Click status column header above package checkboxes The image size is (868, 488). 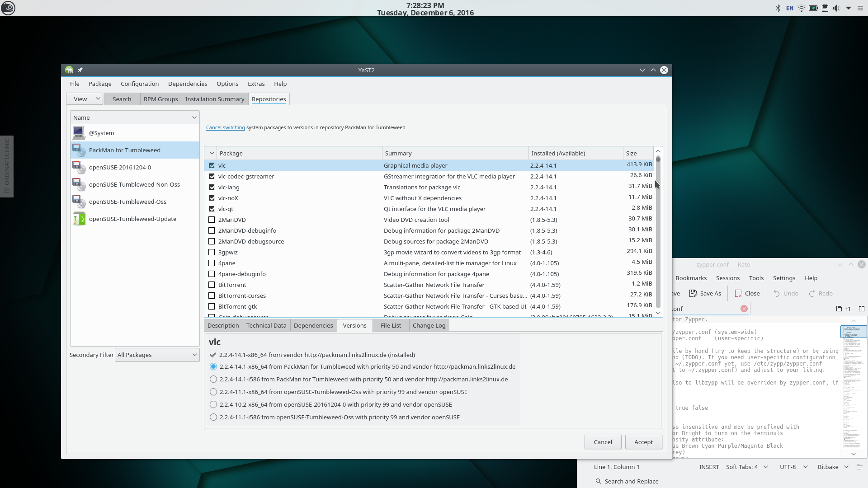[x=211, y=153]
